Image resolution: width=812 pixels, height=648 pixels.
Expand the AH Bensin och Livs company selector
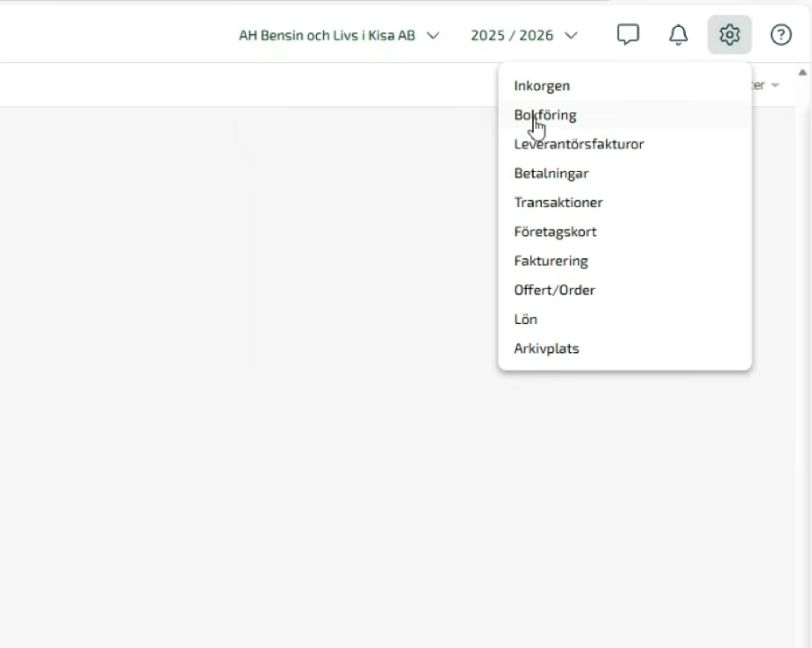point(338,36)
